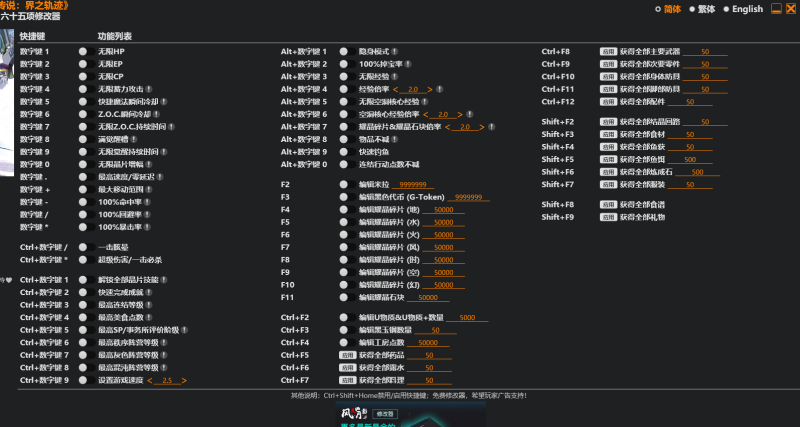This screenshot has width=800, height=427.
Task: Show the info tip for 100%回避率
Action: click(147, 214)
